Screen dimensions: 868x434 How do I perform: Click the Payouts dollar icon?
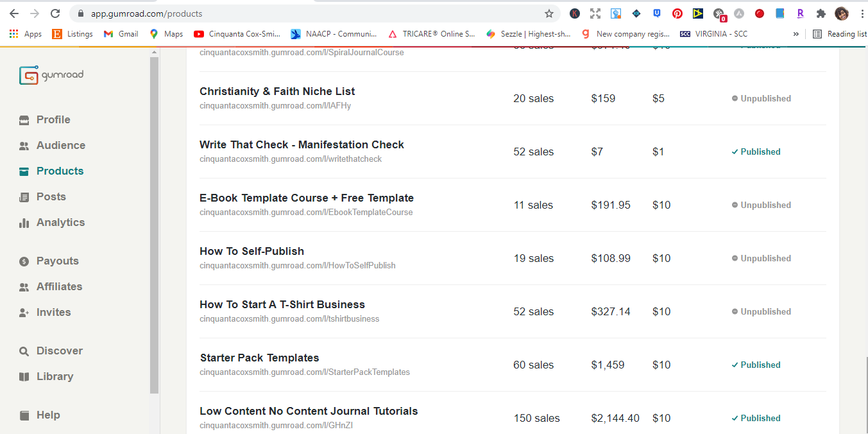pos(24,261)
